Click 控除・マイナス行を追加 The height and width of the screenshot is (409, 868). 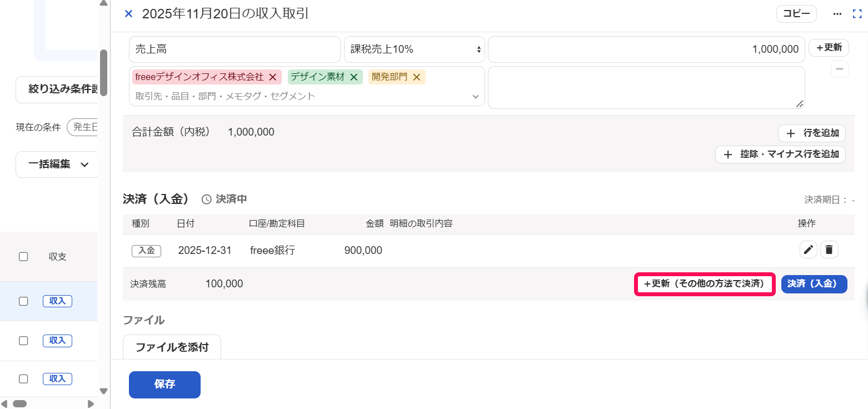click(x=780, y=154)
